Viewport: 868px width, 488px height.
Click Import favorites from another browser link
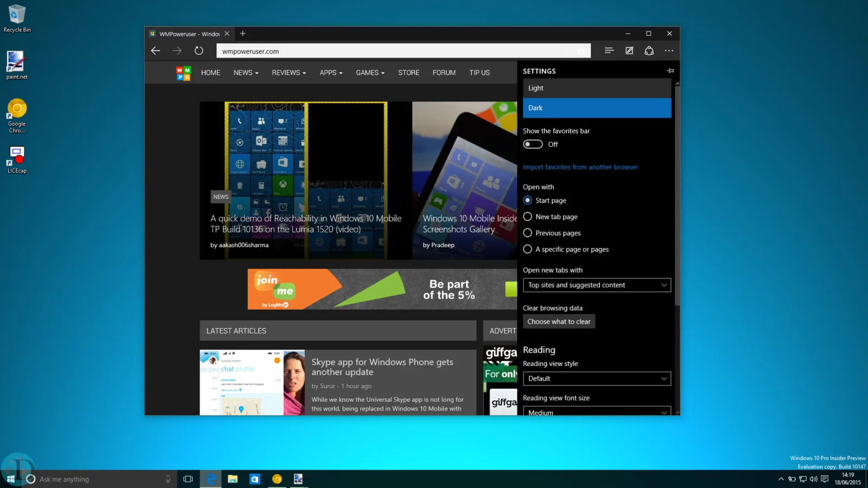point(580,167)
